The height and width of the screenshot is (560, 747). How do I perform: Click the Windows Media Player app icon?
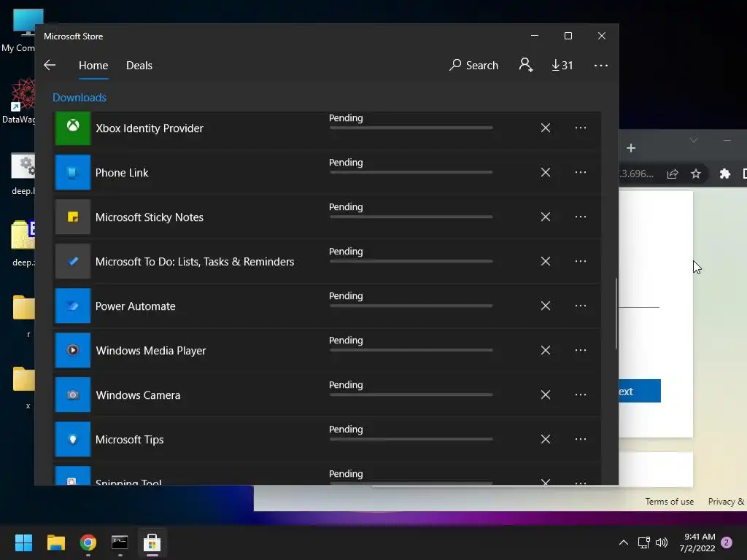[x=73, y=350]
